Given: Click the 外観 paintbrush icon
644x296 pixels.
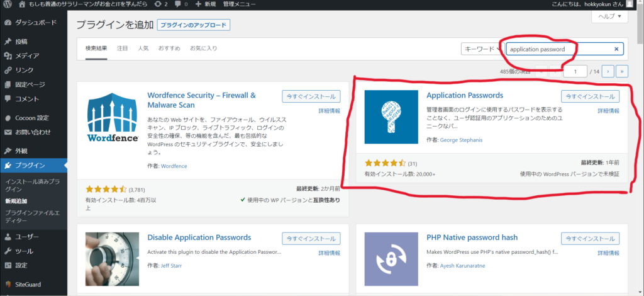Looking at the screenshot, I should pyautogui.click(x=8, y=151).
